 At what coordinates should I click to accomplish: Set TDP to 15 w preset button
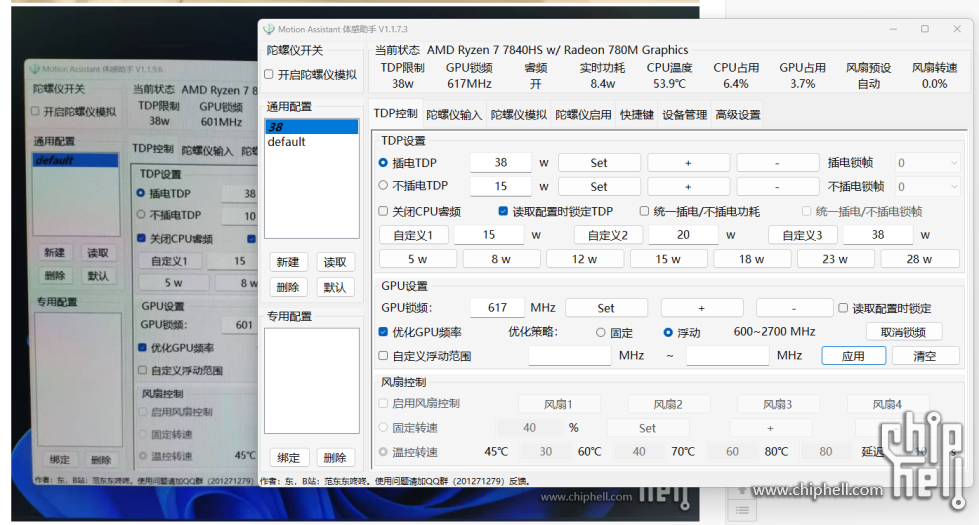(668, 258)
